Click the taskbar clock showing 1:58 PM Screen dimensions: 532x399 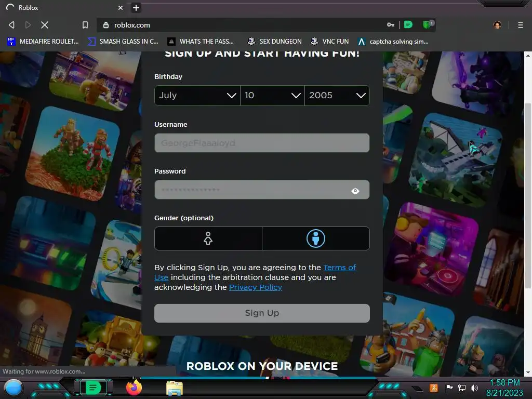pos(504,388)
